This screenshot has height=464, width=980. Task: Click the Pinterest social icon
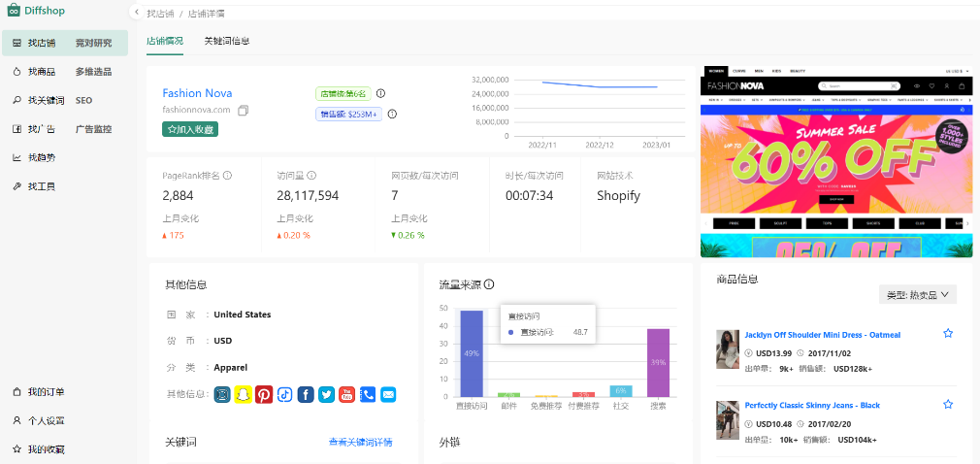(x=264, y=394)
